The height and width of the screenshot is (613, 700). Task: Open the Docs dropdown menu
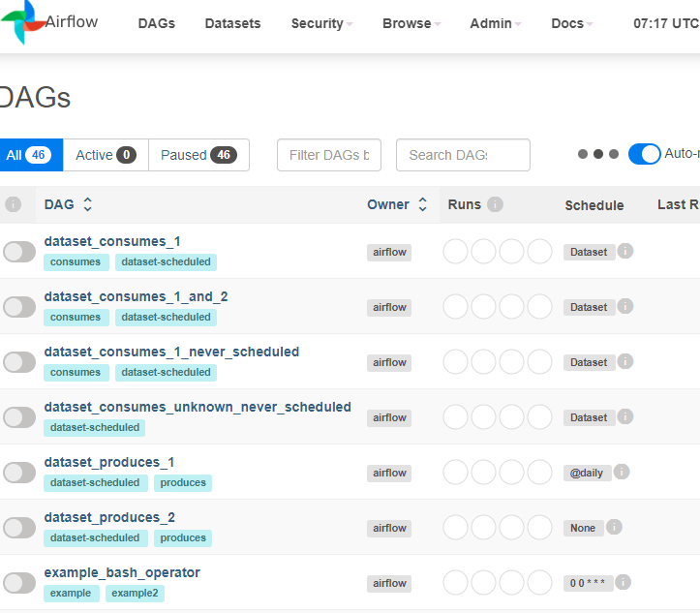pos(572,23)
